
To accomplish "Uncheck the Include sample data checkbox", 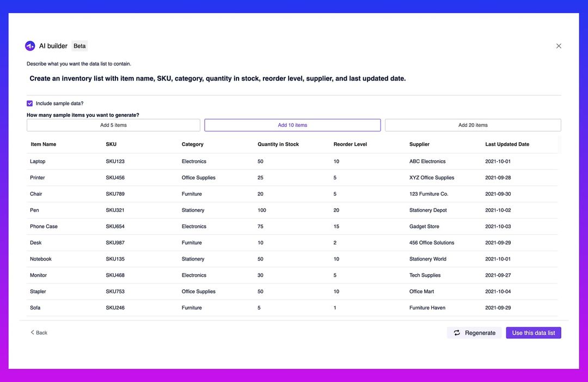I will coord(28,102).
